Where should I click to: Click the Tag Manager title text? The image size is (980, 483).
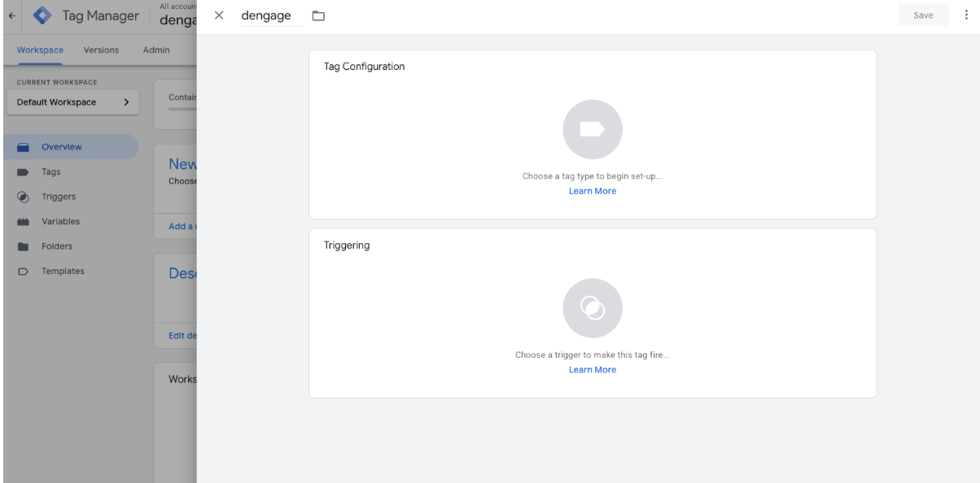[101, 16]
